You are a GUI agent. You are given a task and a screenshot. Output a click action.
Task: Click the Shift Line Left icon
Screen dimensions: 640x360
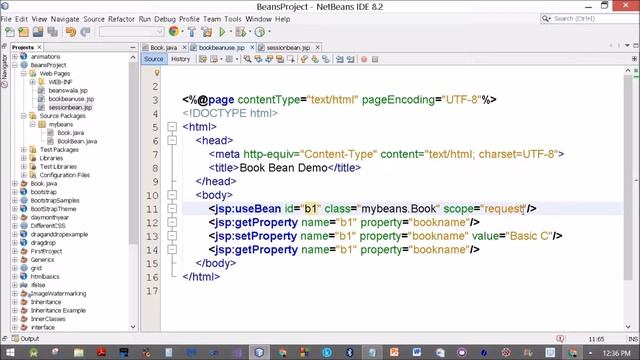point(340,59)
